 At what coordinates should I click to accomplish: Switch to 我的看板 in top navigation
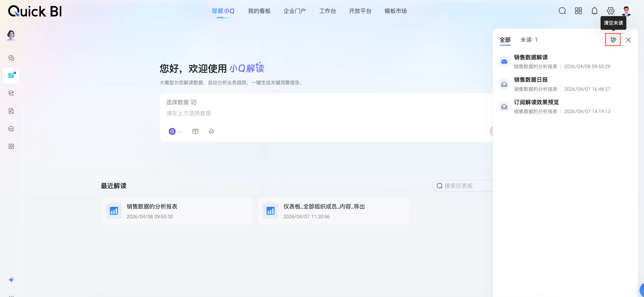[x=259, y=11]
